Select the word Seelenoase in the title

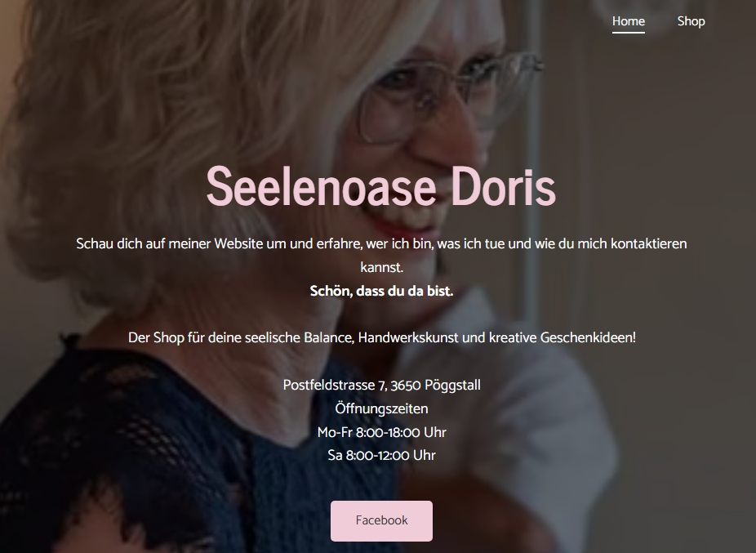pos(321,186)
